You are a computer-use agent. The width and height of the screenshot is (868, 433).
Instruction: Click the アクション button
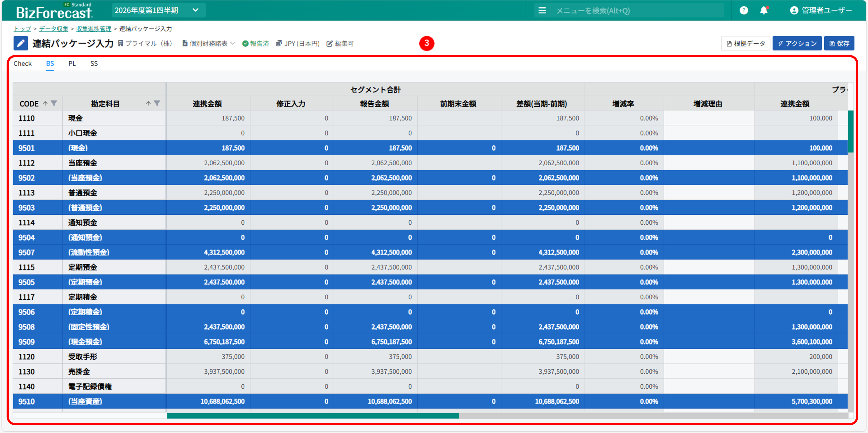(x=797, y=43)
